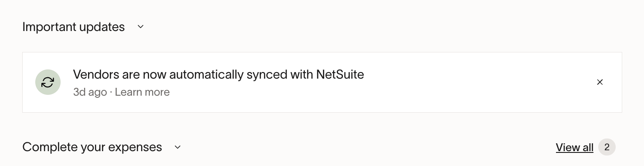Open View all expenses link
Screen dimensions: 644x166
coord(575,148)
